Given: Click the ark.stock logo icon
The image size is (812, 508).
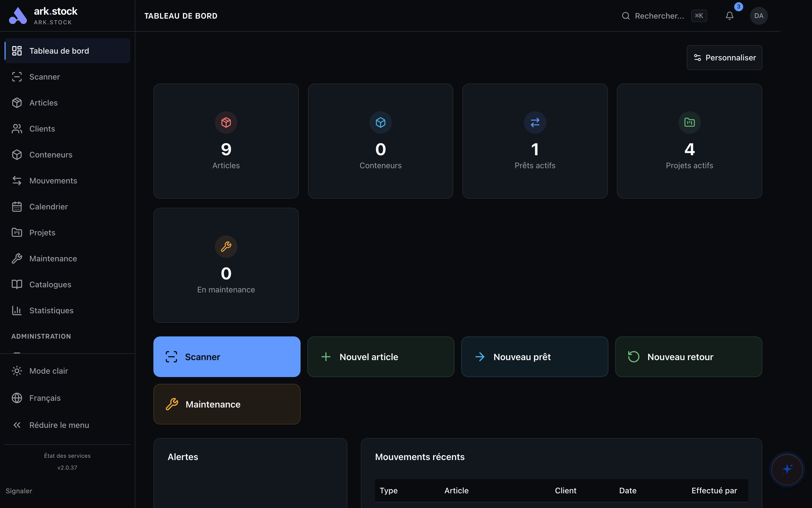Looking at the screenshot, I should [x=18, y=16].
